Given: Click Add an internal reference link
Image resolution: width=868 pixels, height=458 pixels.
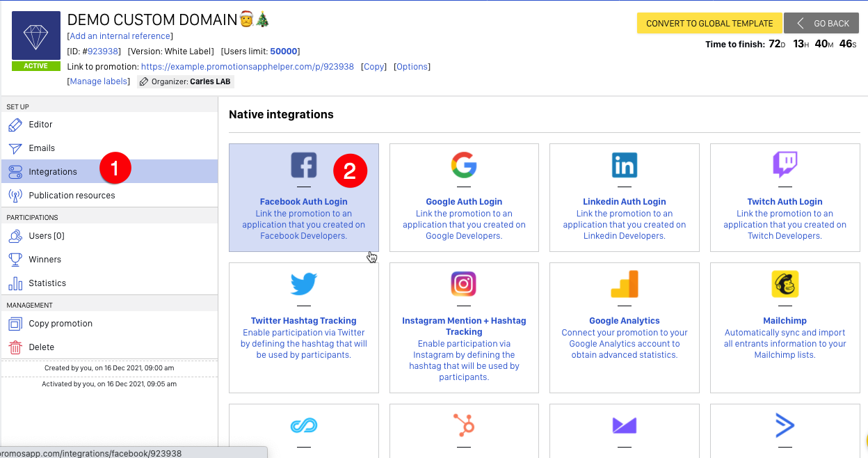Looking at the screenshot, I should point(120,36).
